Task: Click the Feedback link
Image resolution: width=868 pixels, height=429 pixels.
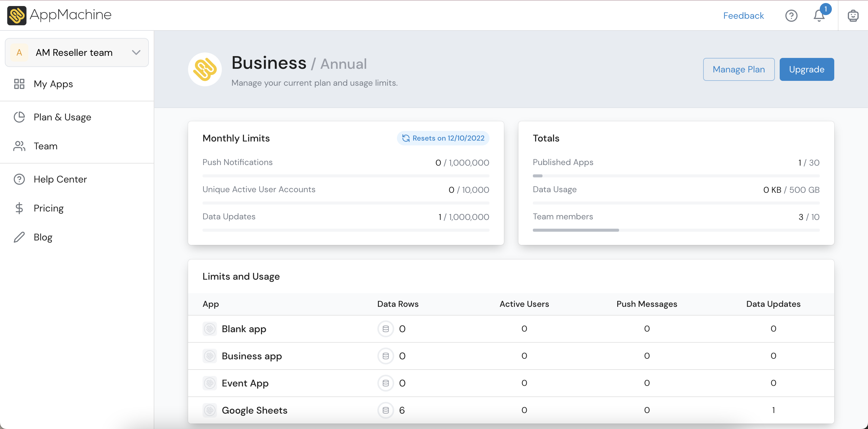Action: [x=743, y=15]
